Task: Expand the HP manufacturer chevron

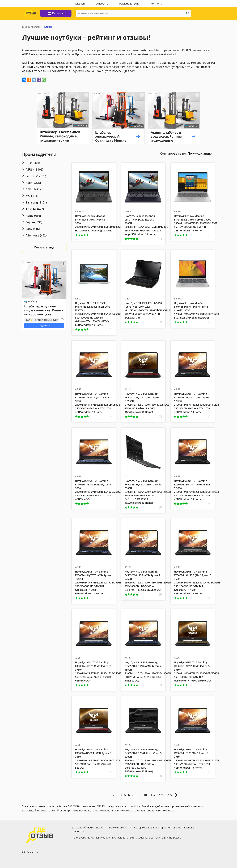Action: click(23, 163)
